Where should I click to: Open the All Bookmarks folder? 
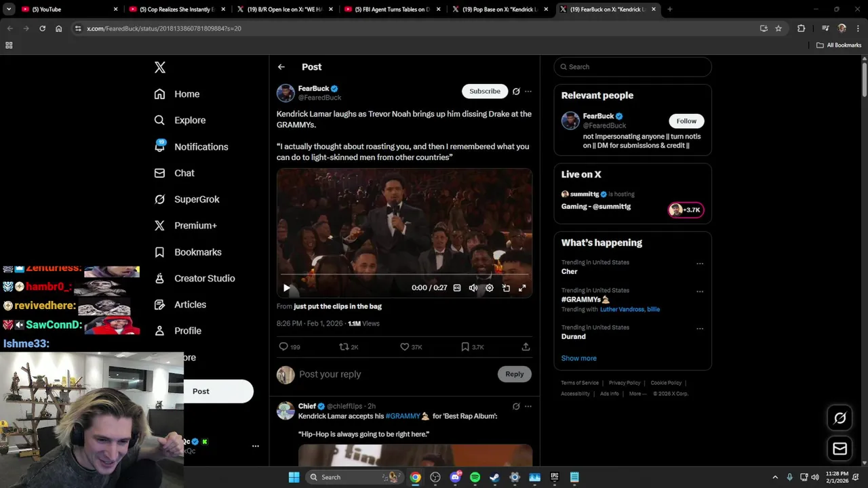coord(839,45)
